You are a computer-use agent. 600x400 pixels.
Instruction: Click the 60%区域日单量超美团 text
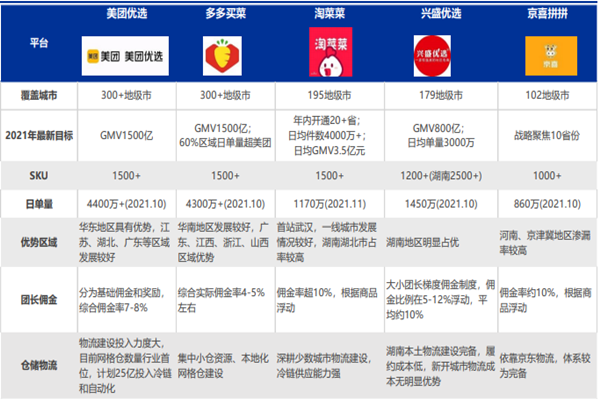225,143
